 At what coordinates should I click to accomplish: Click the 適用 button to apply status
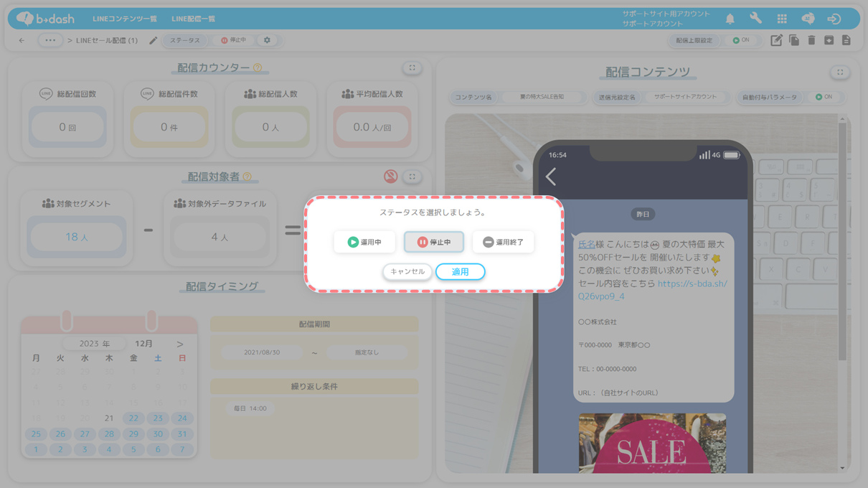tap(460, 272)
